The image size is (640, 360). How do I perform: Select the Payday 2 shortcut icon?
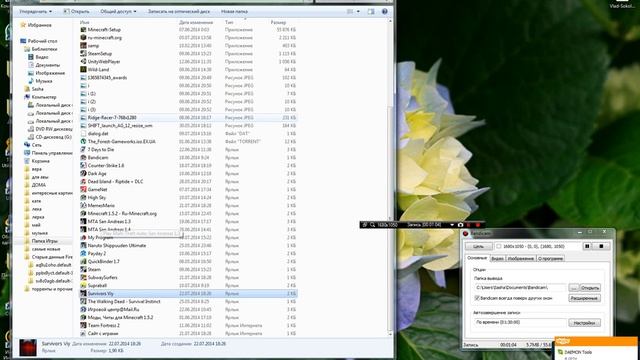pos(83,253)
